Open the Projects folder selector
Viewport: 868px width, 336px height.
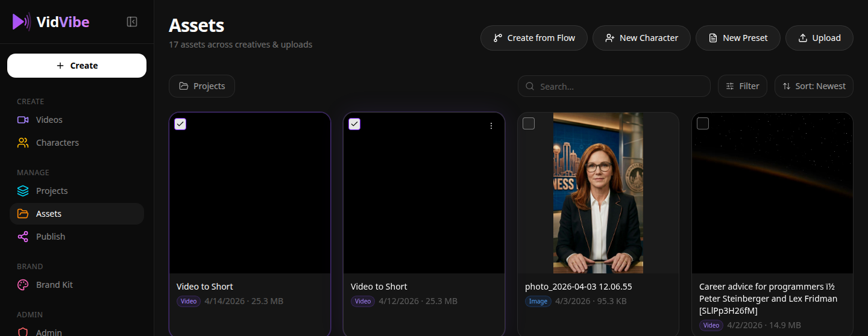click(x=202, y=86)
